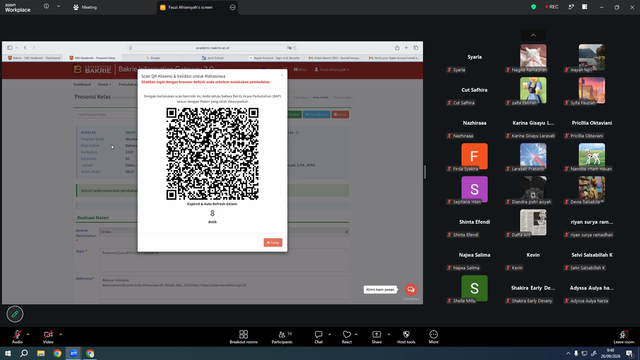Viewport: 640px width, 360px height.
Task: Switch to the Meeting tab
Action: (85, 7)
